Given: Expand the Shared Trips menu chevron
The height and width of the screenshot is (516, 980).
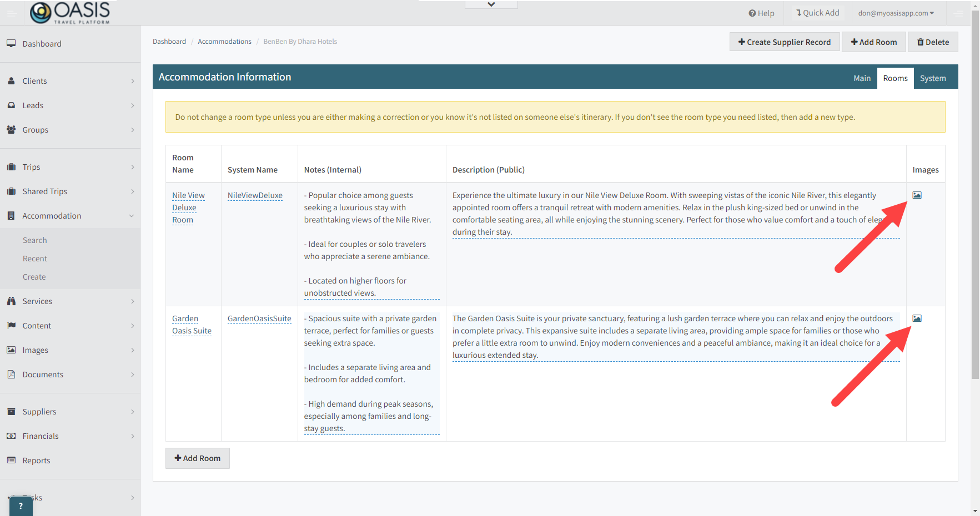Looking at the screenshot, I should (x=132, y=191).
